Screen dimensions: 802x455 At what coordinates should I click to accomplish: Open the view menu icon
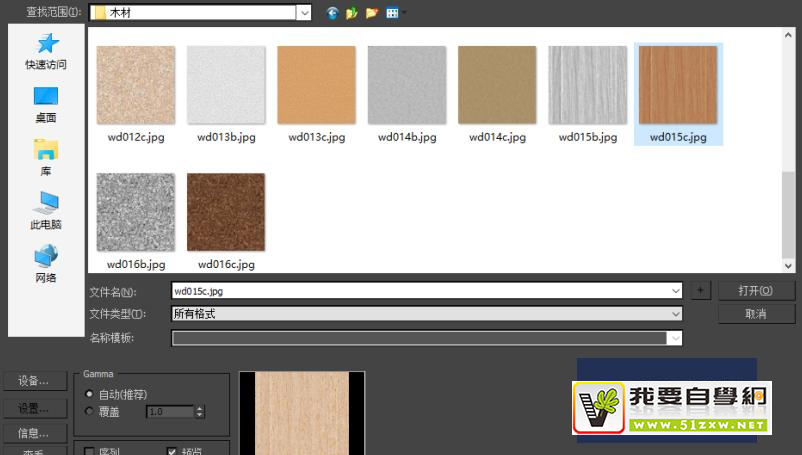[392, 13]
